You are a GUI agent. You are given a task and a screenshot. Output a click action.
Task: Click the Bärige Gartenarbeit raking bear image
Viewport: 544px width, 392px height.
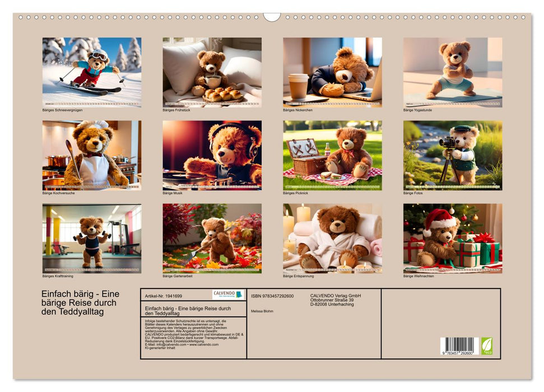[212, 238]
